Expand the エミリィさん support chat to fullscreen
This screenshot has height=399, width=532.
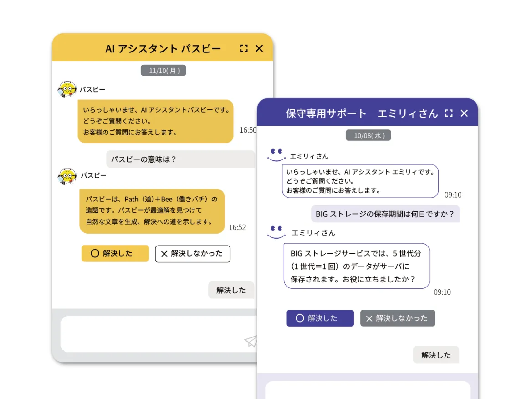(449, 113)
